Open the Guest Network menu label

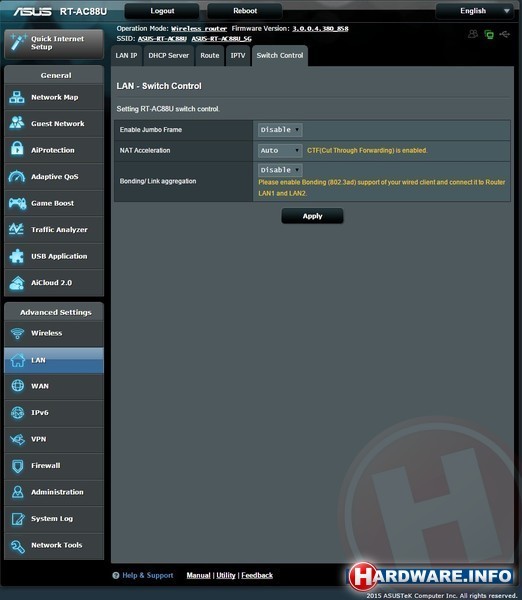click(58, 124)
